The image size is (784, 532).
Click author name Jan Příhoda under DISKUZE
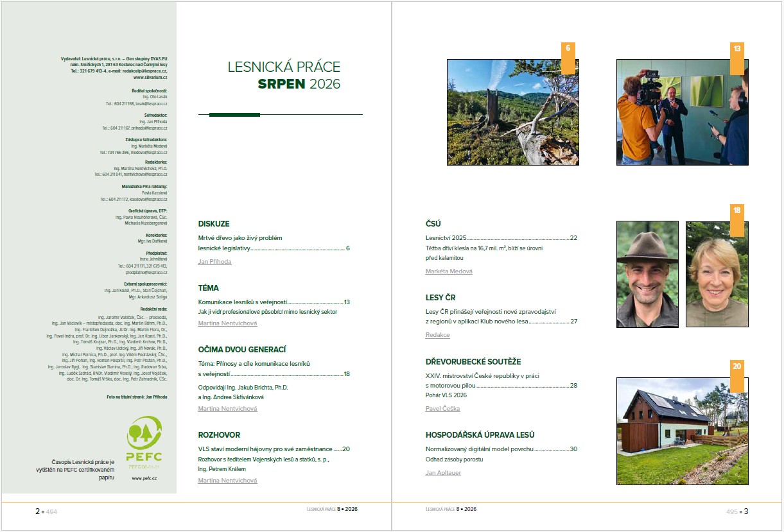tap(214, 262)
